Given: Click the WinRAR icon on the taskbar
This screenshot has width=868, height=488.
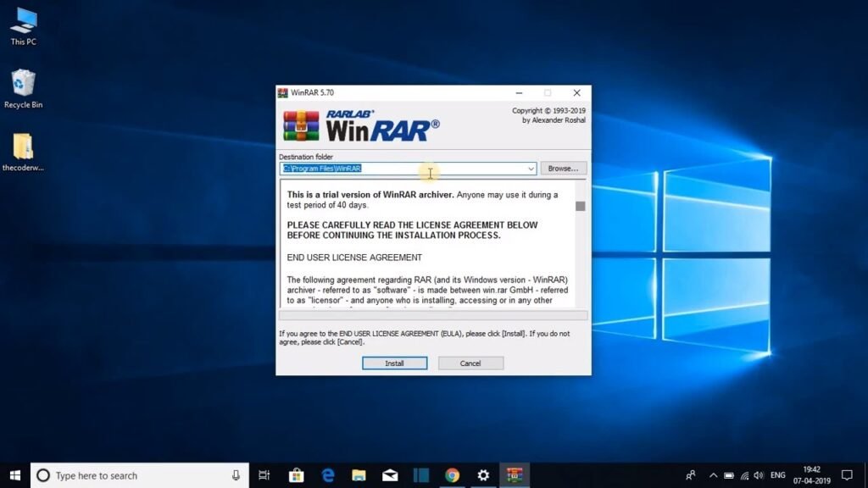Looking at the screenshot, I should tap(513, 475).
